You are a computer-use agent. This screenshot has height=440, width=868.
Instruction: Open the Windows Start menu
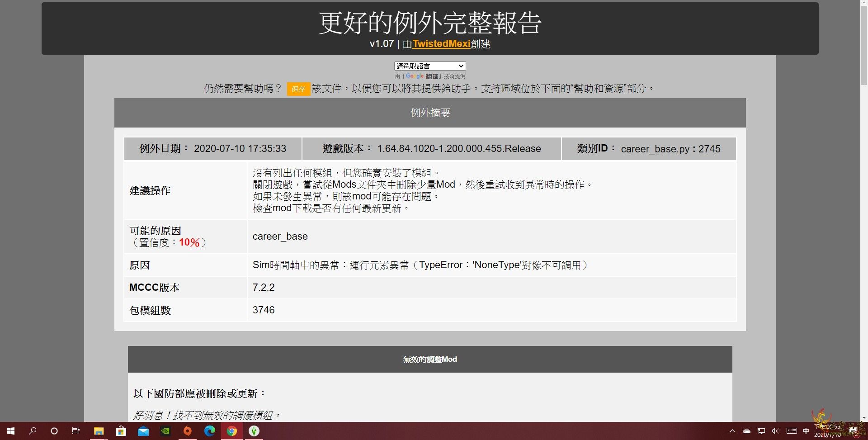[11, 431]
